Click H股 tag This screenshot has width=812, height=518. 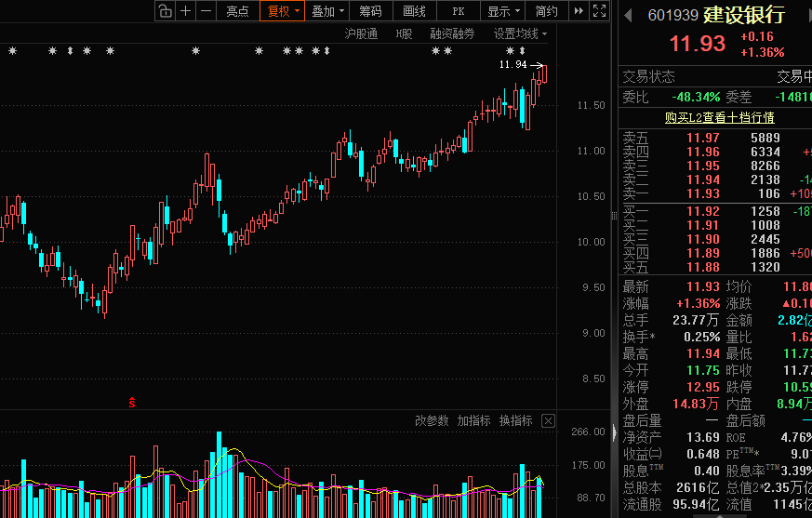[404, 34]
